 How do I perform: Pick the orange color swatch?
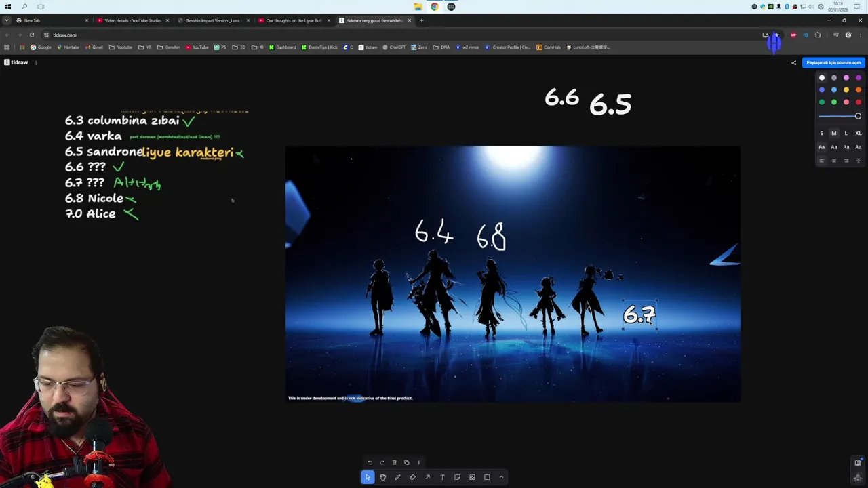(x=859, y=90)
